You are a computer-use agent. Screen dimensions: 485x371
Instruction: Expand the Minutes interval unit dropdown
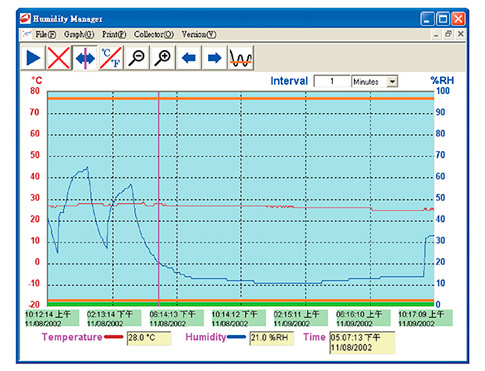pyautogui.click(x=392, y=82)
